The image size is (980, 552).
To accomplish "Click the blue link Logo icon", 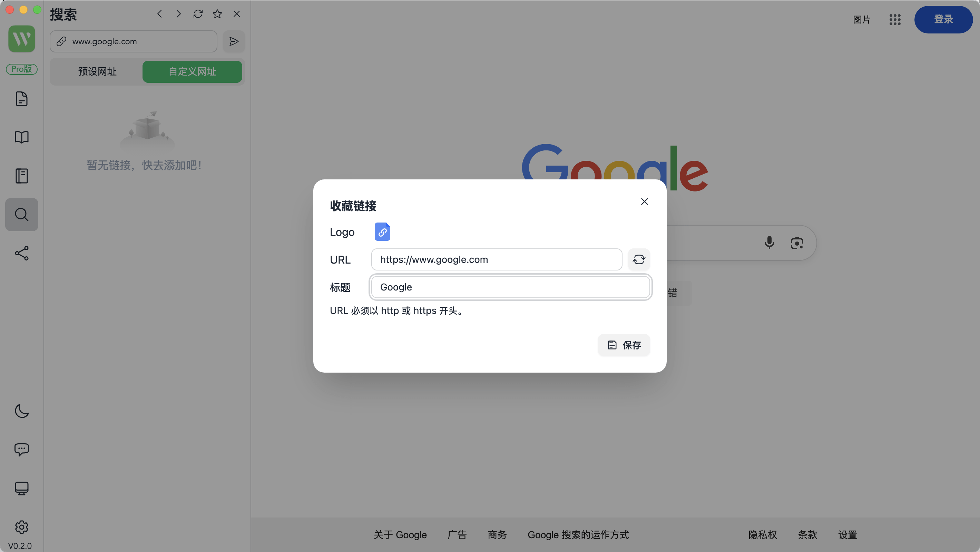I will click(382, 232).
